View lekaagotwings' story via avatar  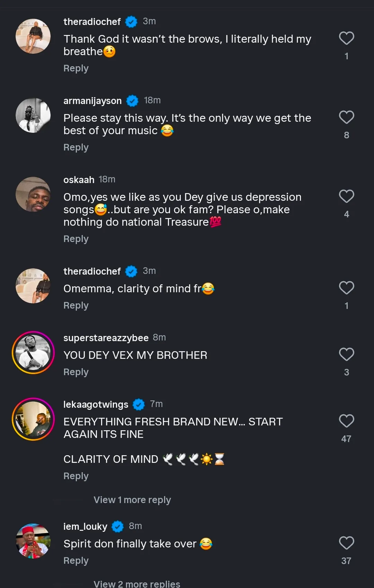[x=33, y=419]
